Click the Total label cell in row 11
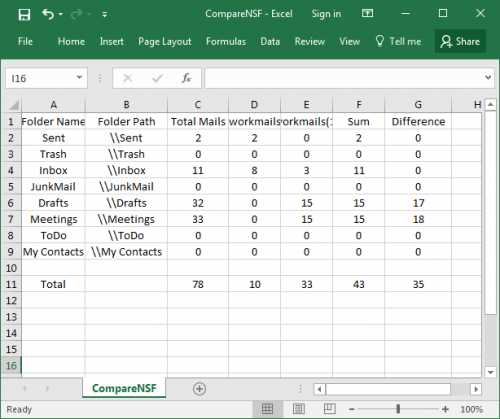The image size is (500, 419). pos(53,284)
